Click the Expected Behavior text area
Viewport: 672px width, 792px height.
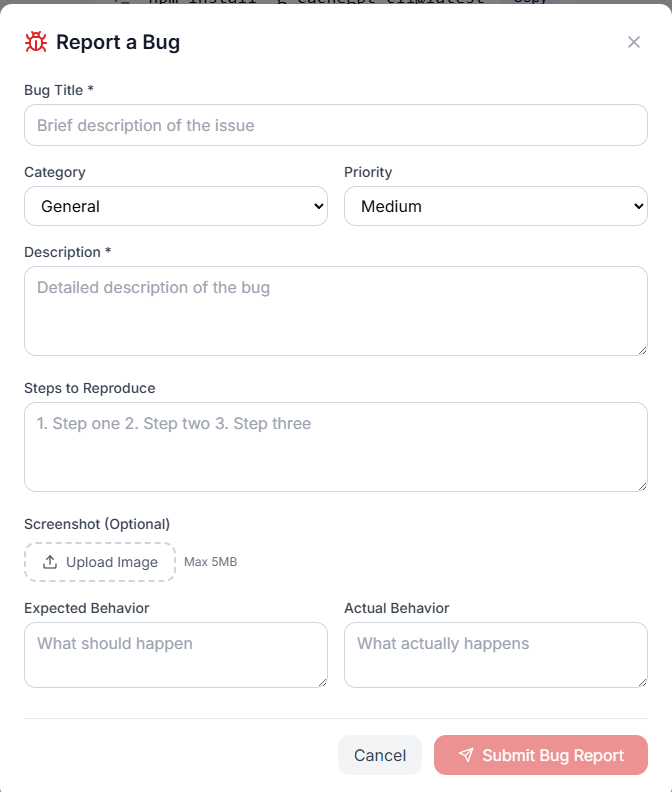[176, 654]
